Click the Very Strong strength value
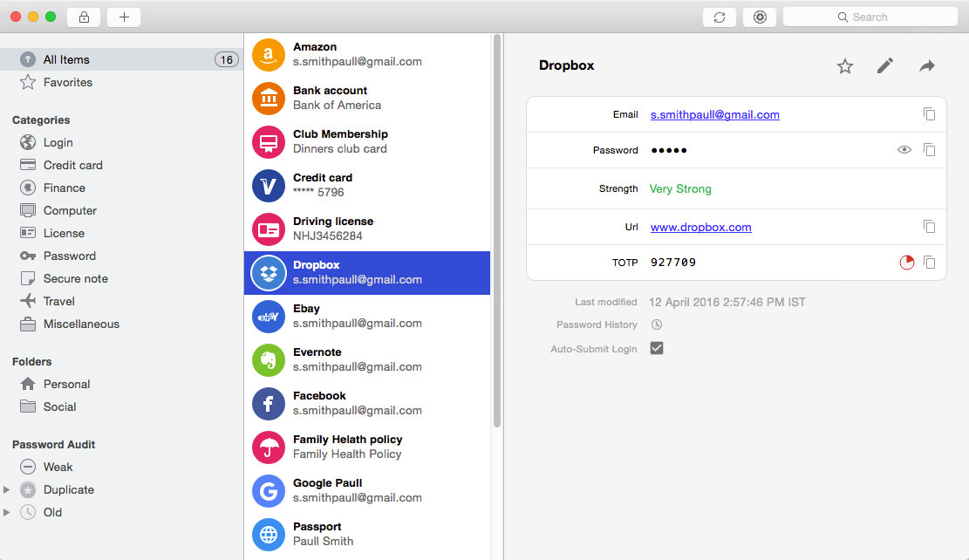The height and width of the screenshot is (560, 969). pos(680,188)
